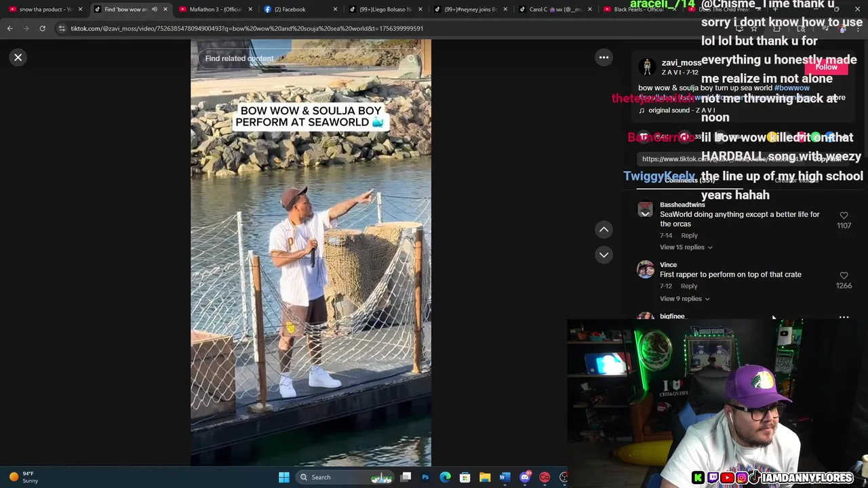Follow zavi_moss
Viewport: 868px width, 488px height.
coord(826,67)
